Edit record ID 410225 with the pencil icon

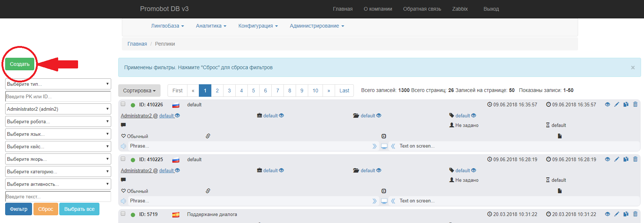tap(617, 159)
